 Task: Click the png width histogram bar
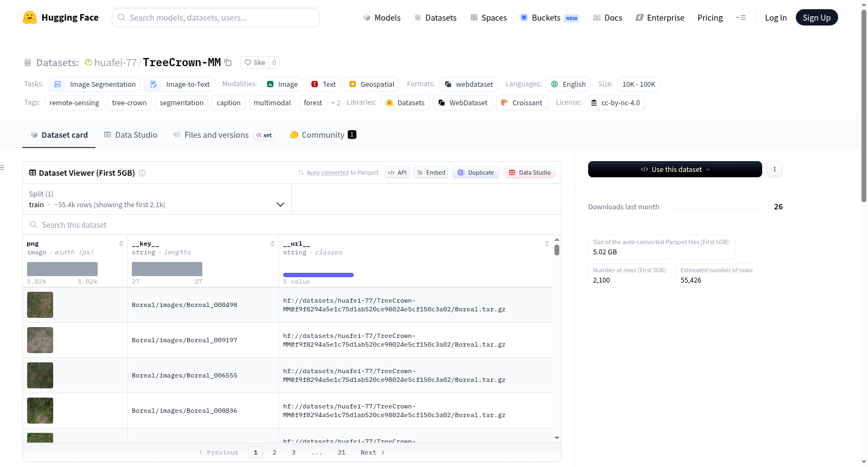(62, 269)
